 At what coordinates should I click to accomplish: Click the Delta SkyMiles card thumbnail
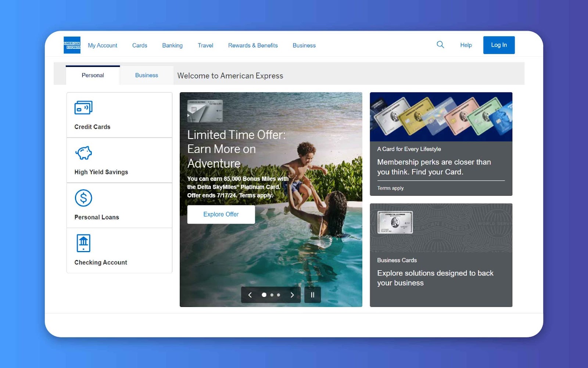(205, 111)
